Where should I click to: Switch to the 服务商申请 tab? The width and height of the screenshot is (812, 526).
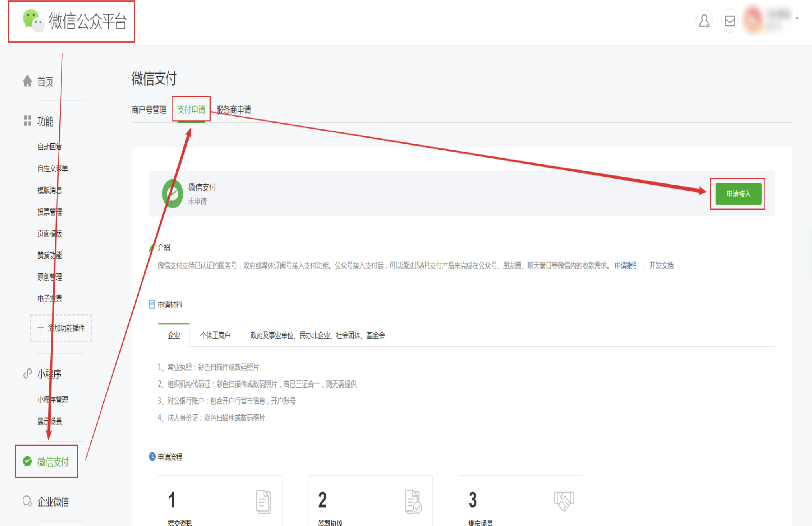[233, 110]
